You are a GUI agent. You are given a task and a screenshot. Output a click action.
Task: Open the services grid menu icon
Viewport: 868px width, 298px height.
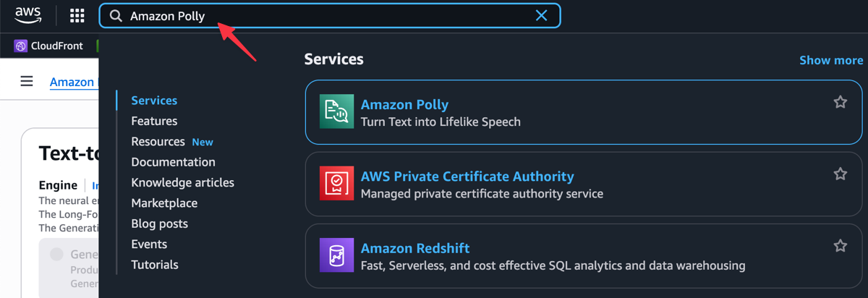77,15
